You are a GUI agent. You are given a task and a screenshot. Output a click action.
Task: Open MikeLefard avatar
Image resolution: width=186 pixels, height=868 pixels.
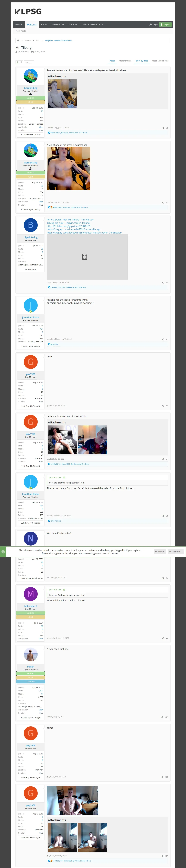[31, 594]
